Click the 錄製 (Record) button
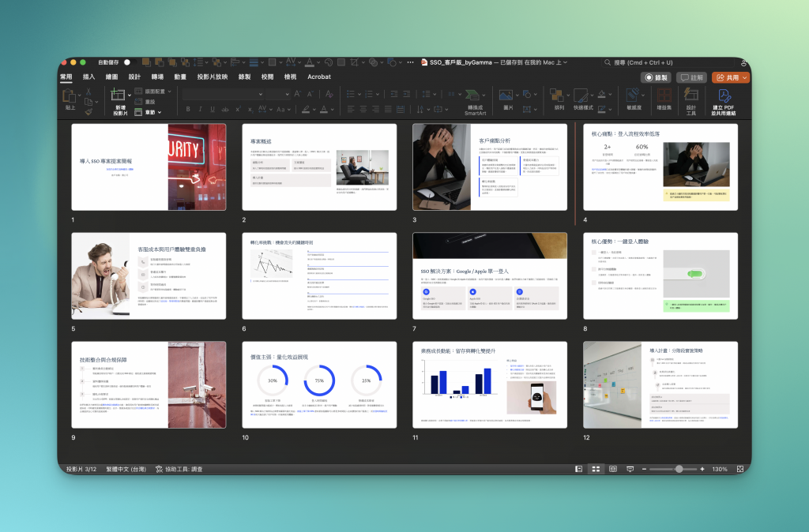 657,77
